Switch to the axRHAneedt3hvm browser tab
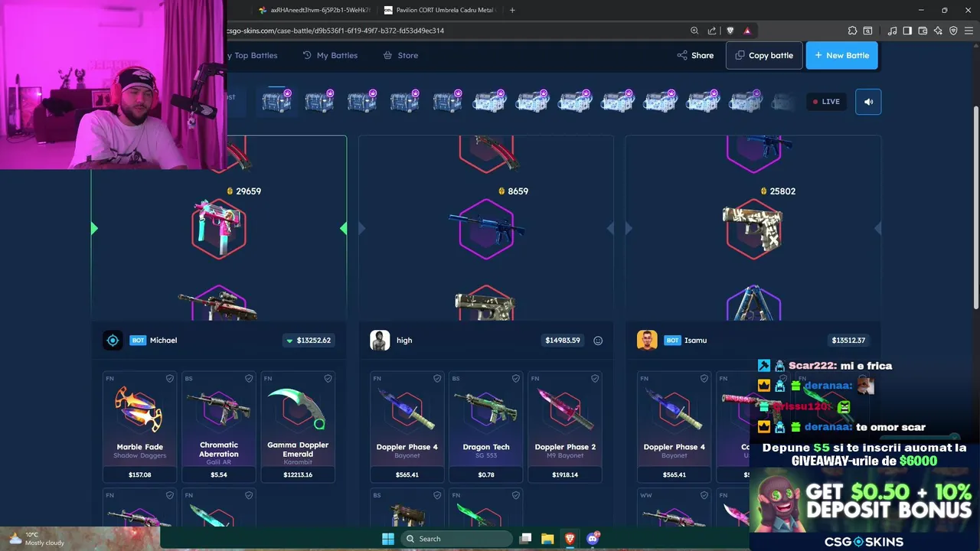 click(x=314, y=10)
